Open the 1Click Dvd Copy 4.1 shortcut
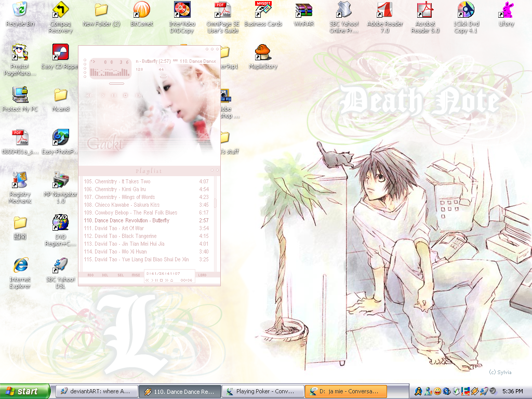The height and width of the screenshot is (399, 532). [x=466, y=17]
